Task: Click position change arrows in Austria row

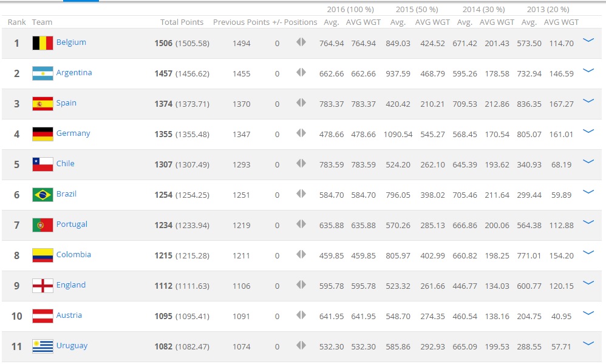Action: pos(301,315)
